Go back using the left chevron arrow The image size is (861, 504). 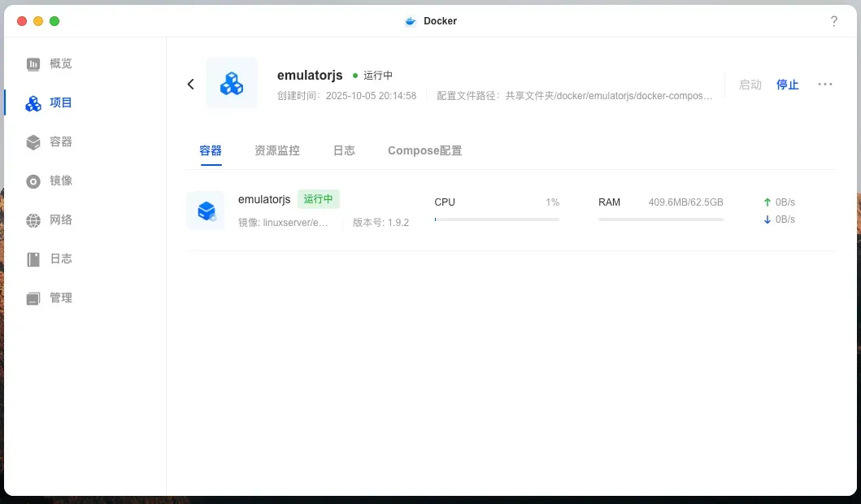191,84
